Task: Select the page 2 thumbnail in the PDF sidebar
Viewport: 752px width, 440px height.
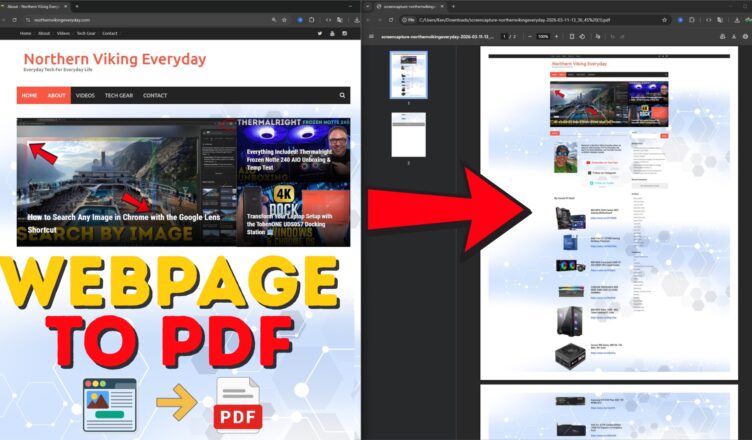Action: coord(409,135)
